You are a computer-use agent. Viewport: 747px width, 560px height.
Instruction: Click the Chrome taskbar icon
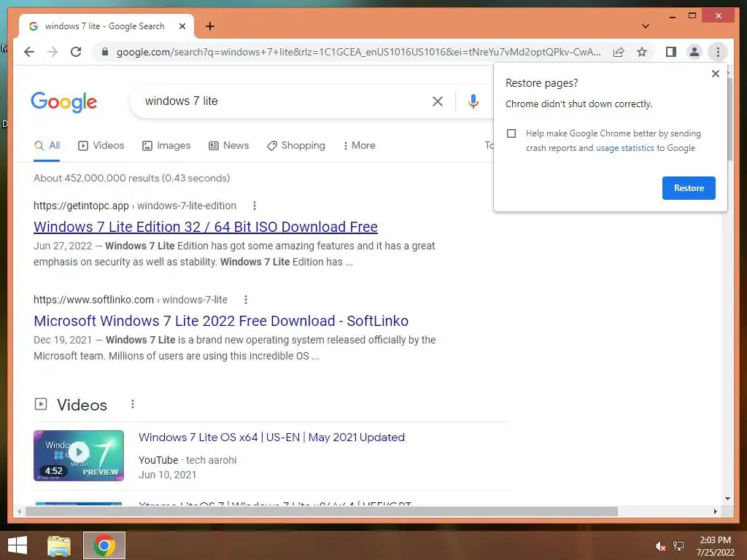pyautogui.click(x=104, y=545)
